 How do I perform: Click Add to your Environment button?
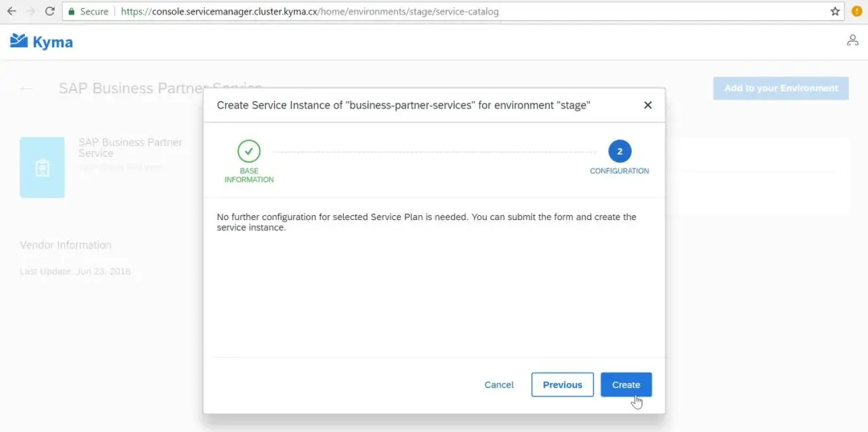[780, 88]
